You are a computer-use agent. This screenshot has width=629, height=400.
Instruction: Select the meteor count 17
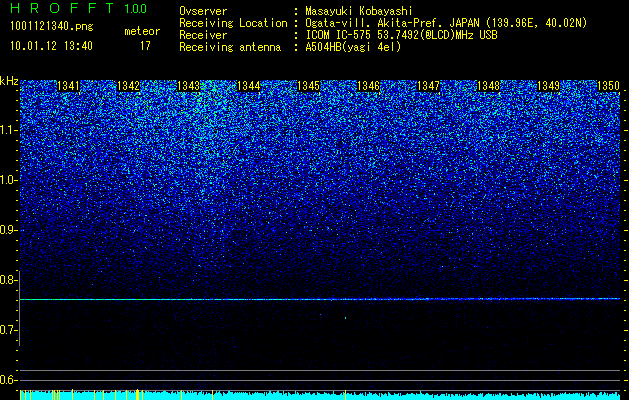145,46
